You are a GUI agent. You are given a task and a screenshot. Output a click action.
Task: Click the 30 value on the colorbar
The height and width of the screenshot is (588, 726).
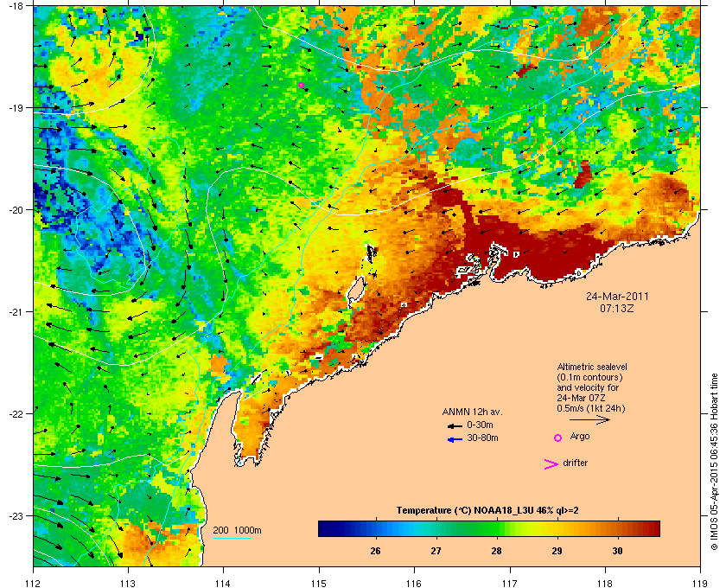[x=617, y=551]
